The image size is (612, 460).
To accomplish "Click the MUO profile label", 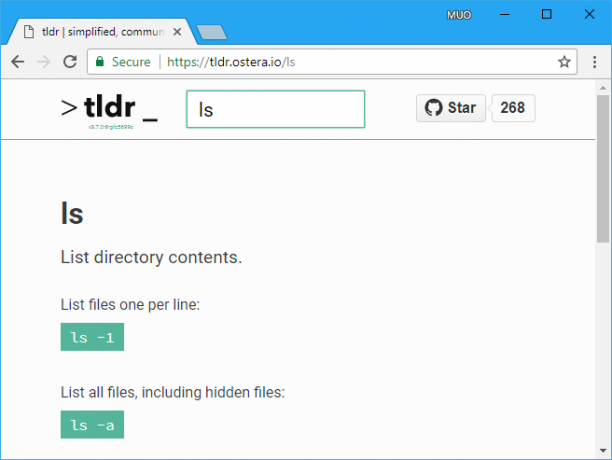I will pos(459,15).
